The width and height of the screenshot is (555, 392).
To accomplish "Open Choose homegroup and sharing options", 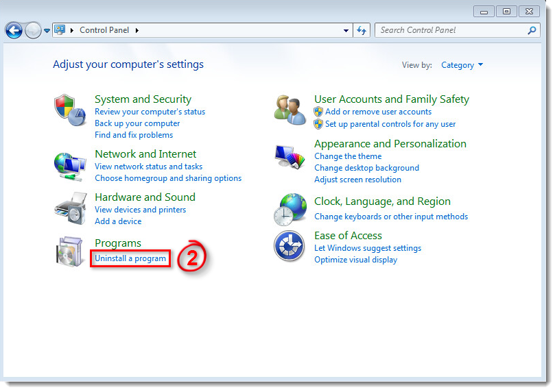I will coord(168,178).
